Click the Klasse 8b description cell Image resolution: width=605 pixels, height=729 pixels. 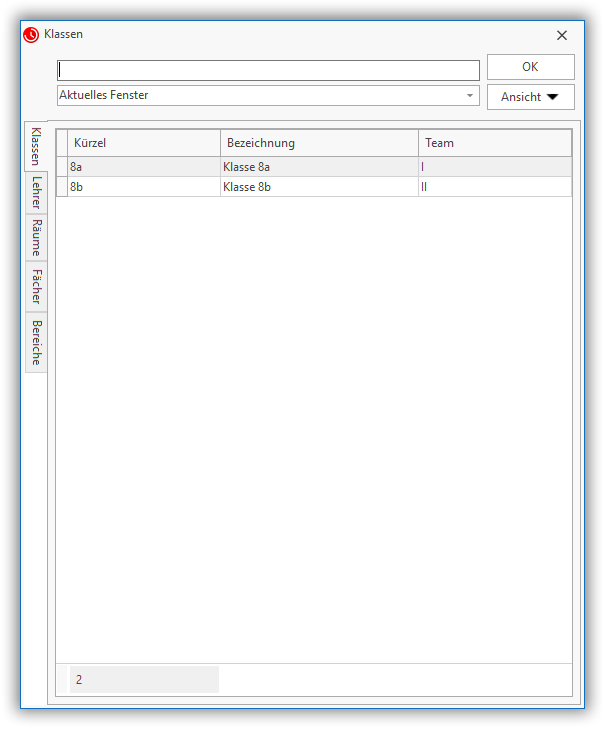(x=318, y=187)
